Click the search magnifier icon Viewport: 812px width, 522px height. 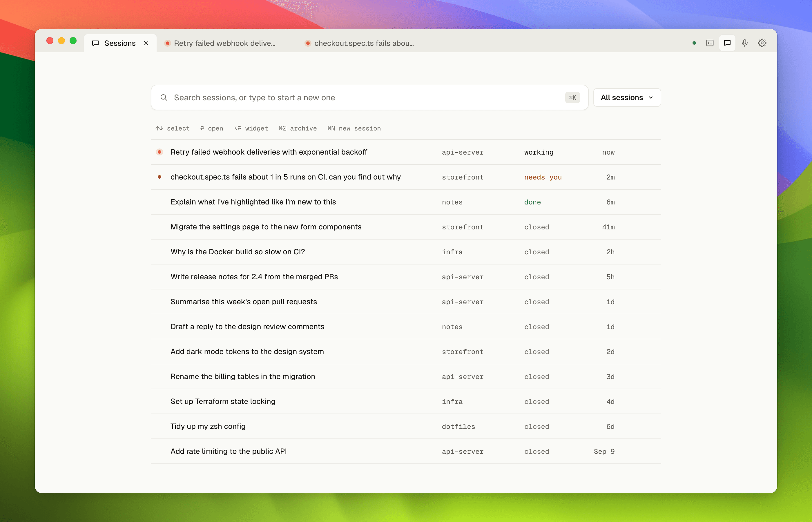coord(164,98)
